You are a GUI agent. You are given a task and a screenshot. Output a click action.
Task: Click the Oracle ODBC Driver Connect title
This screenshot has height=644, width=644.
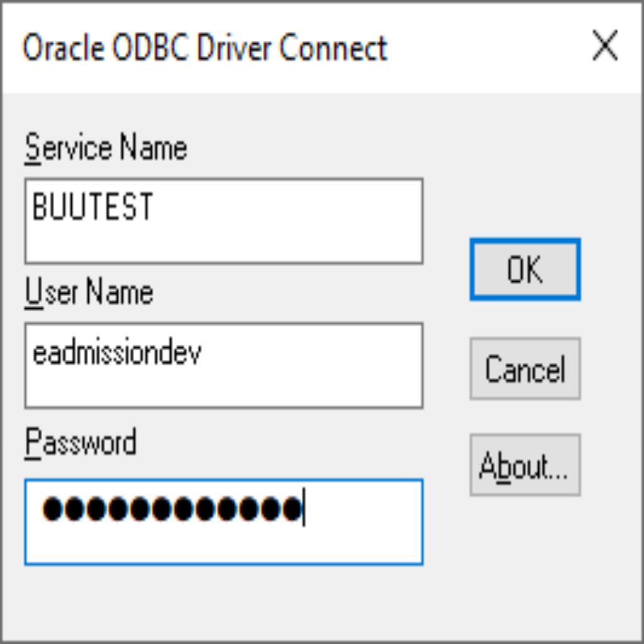[x=205, y=48]
